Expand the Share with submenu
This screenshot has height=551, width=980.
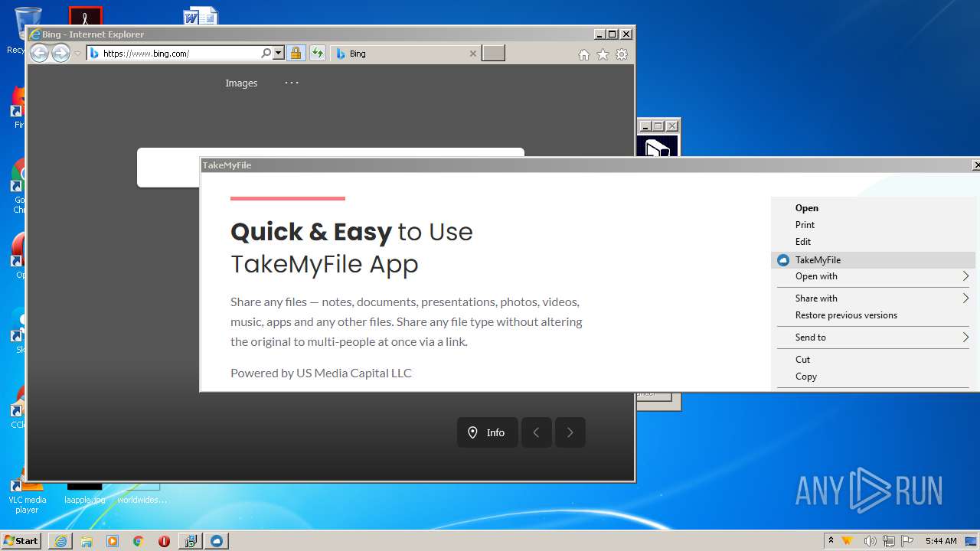(x=874, y=298)
